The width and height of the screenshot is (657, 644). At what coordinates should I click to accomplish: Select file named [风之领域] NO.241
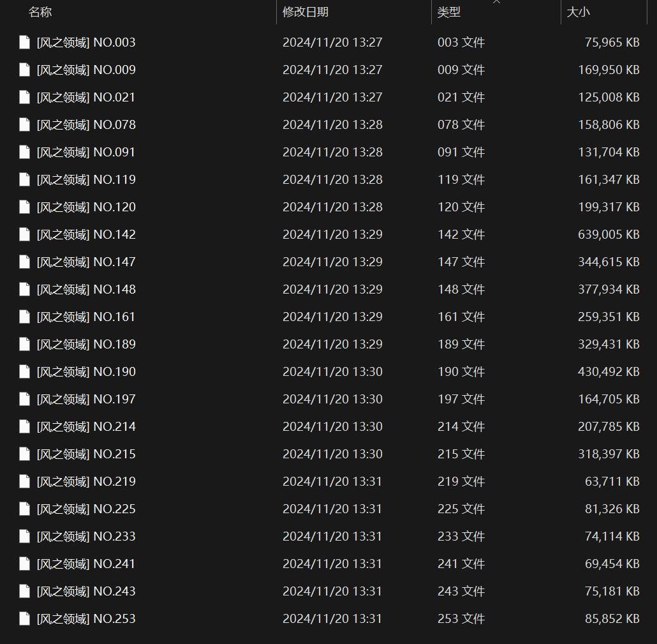86,564
